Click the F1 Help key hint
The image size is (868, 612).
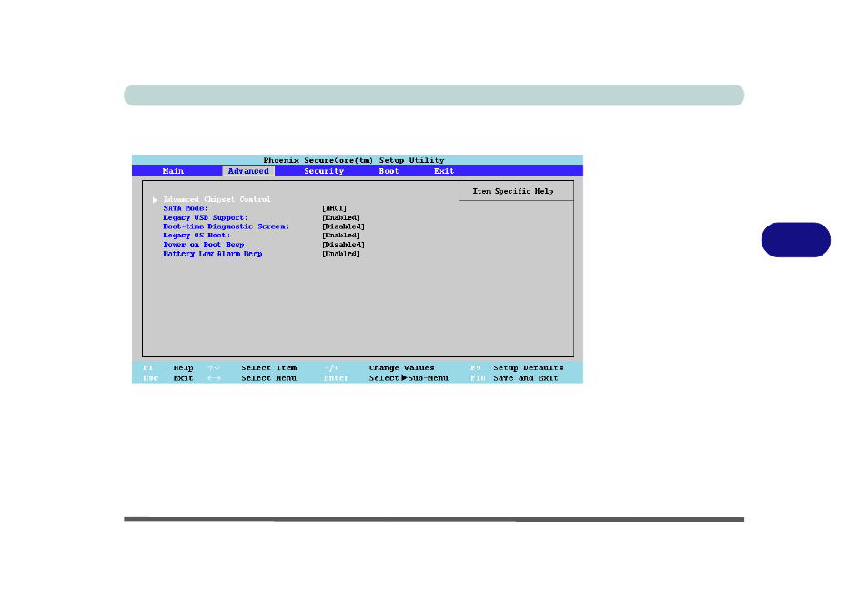pyautogui.click(x=168, y=368)
